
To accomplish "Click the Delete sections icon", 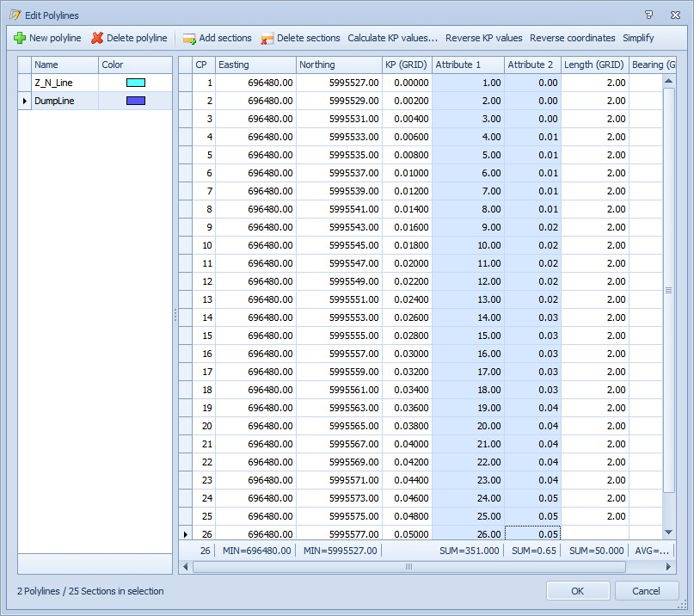I will coord(267,38).
